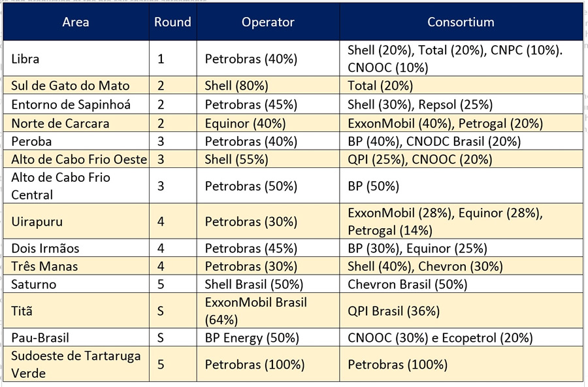Click the Area column header

(76, 22)
